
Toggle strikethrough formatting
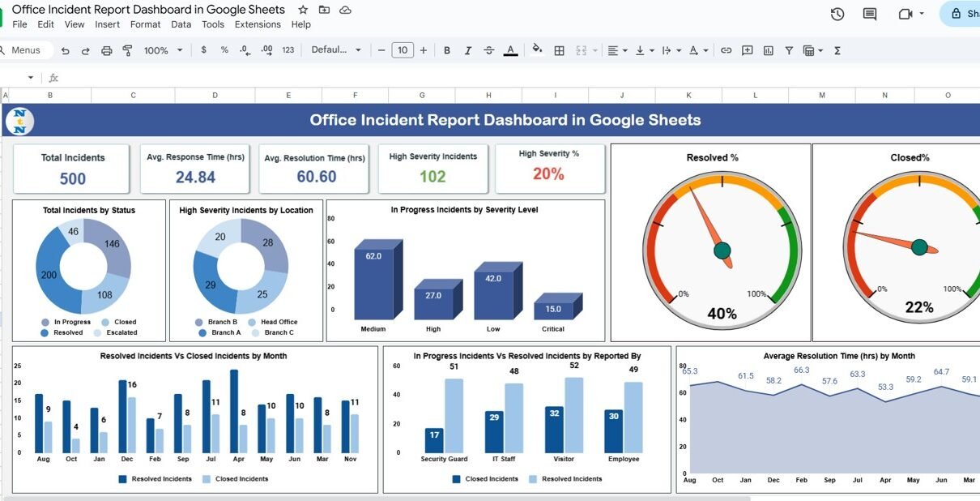tap(488, 50)
